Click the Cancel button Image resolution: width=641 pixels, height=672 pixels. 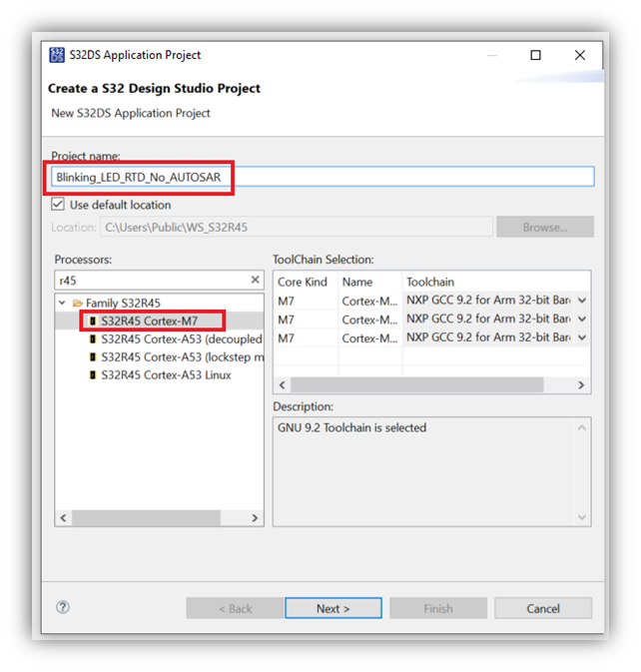pos(543,608)
